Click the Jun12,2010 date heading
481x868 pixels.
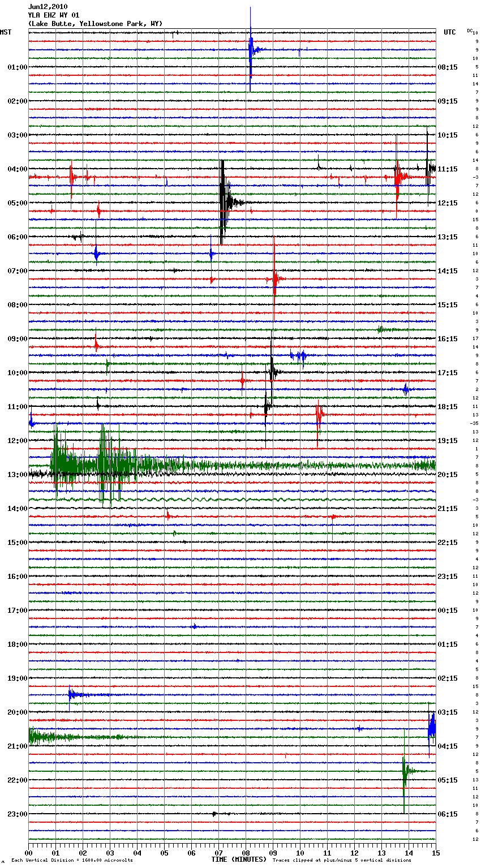(48, 7)
